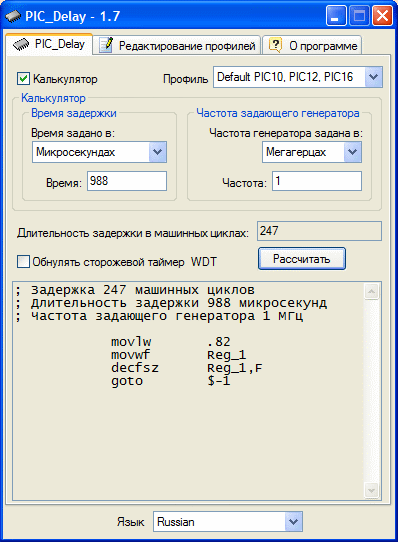
Task: Click the question mark icon on About tab
Action: [276, 45]
